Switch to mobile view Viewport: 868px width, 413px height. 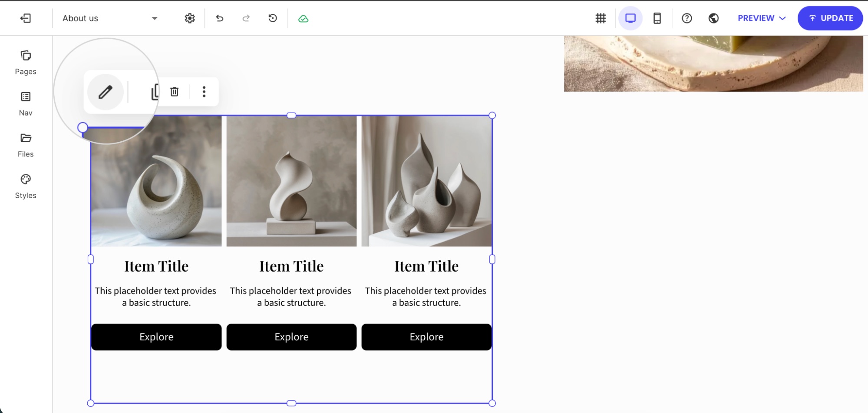click(657, 18)
